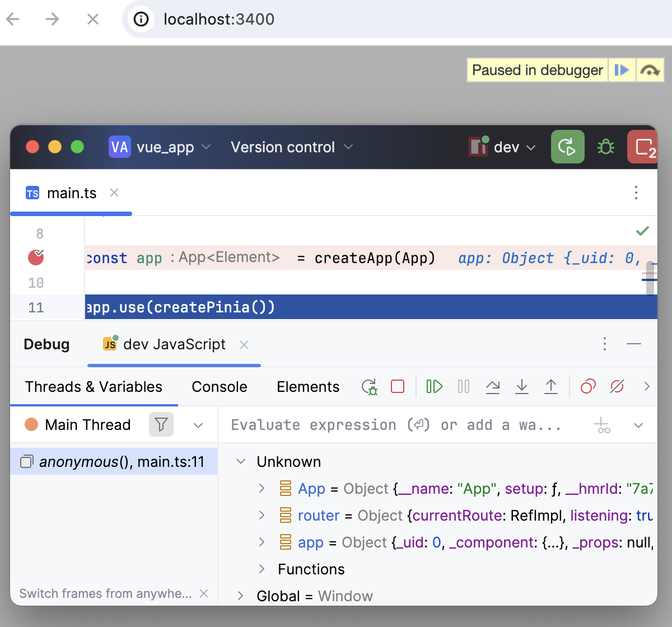Expand the app Object variable
Screen dimensions: 672x627
[261, 542]
